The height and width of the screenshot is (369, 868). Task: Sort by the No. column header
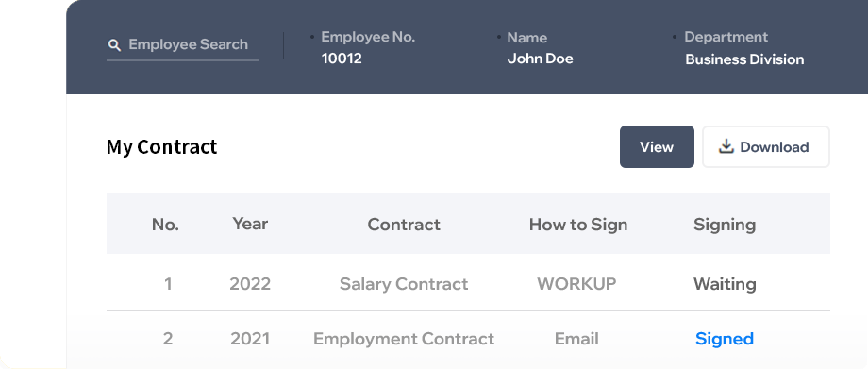pyautogui.click(x=165, y=225)
